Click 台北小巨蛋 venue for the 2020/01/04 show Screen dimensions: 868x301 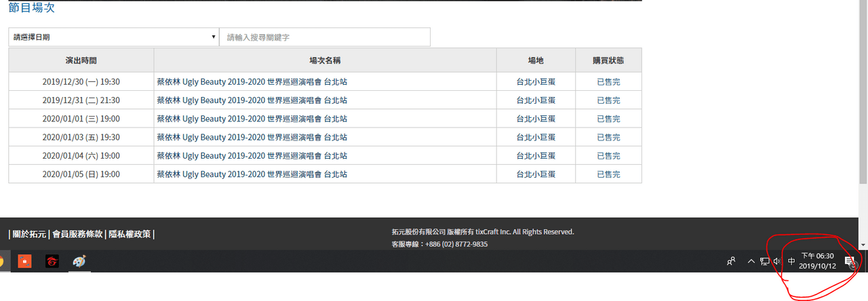(x=536, y=155)
